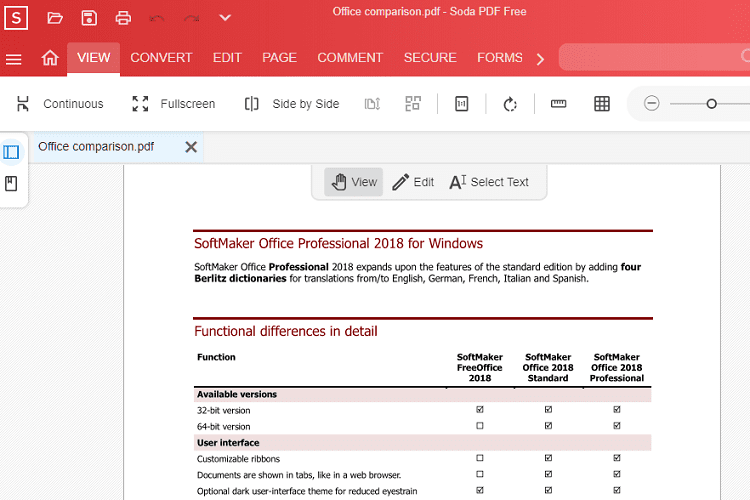This screenshot has height=500, width=750.
Task: Click the Standard checkbox for Customizable ribbons
Action: (x=548, y=458)
